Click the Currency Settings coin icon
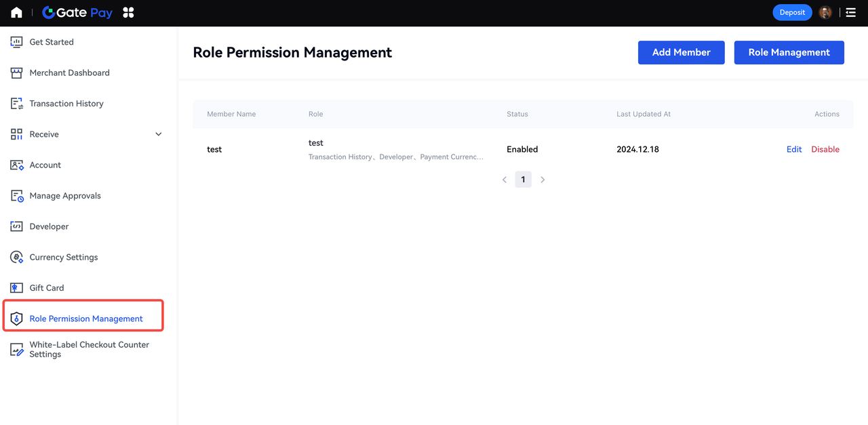868x425 pixels. click(17, 258)
